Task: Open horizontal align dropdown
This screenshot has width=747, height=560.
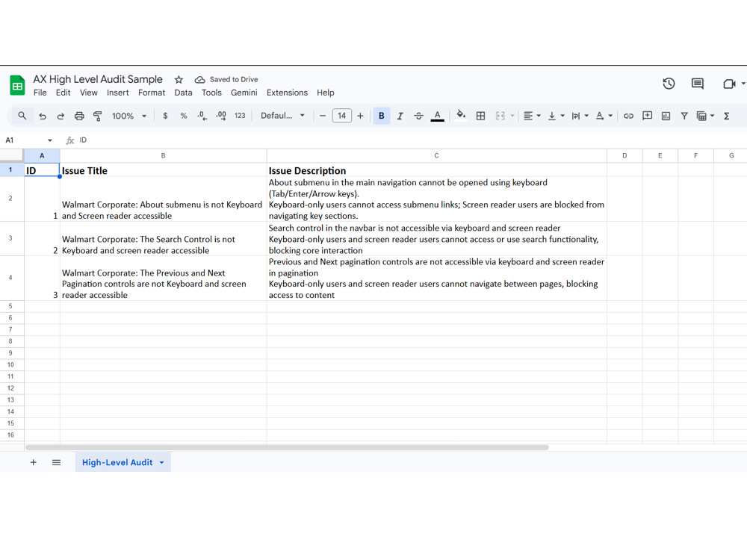Action: tap(532, 116)
